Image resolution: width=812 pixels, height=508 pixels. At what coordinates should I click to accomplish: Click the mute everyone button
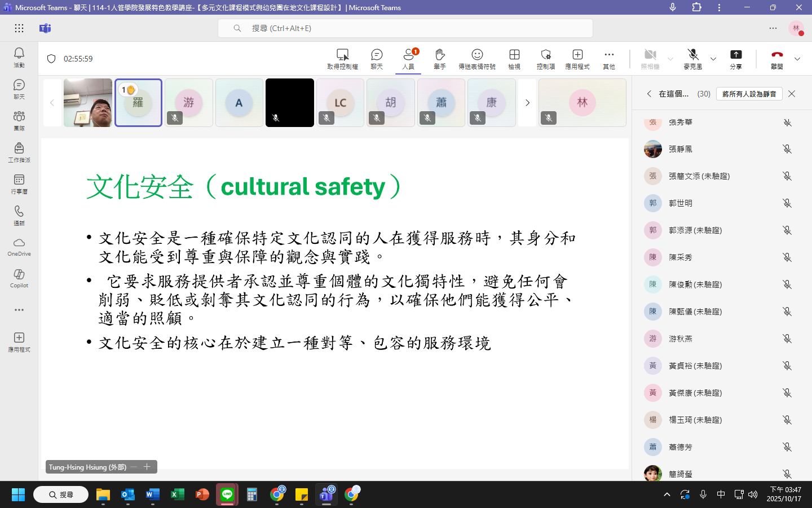tap(749, 94)
